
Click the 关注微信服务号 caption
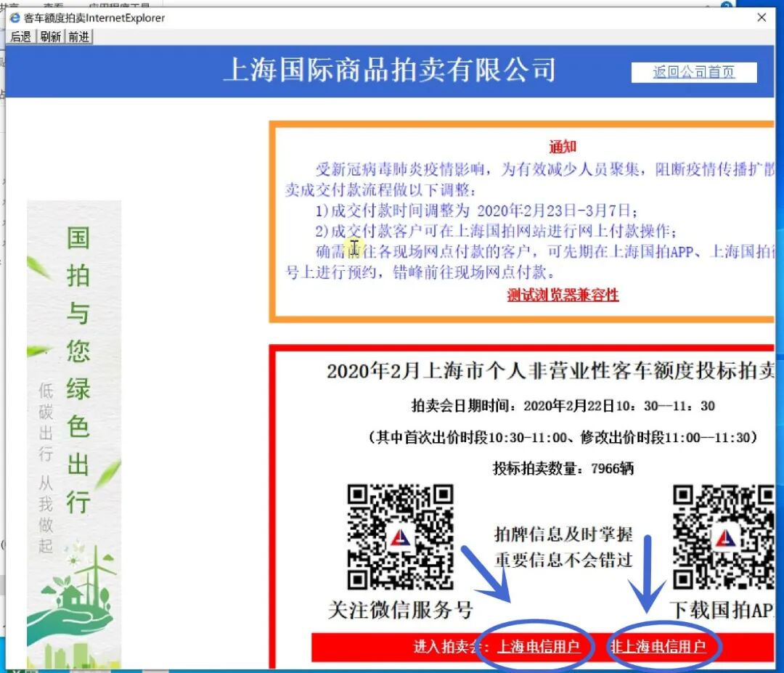(401, 610)
